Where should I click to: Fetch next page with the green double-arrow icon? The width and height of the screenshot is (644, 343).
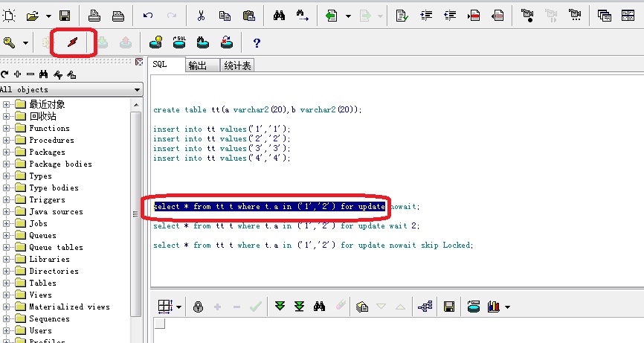pyautogui.click(x=280, y=306)
